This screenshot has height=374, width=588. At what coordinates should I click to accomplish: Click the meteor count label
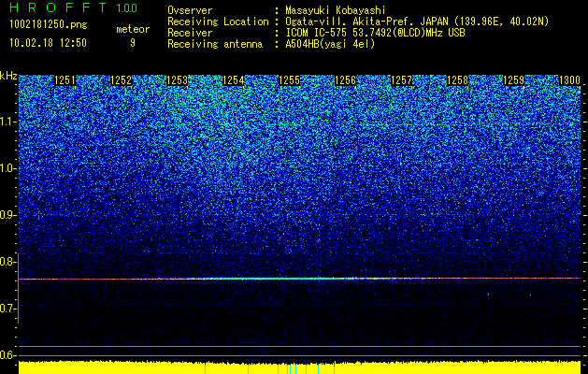click(x=133, y=29)
